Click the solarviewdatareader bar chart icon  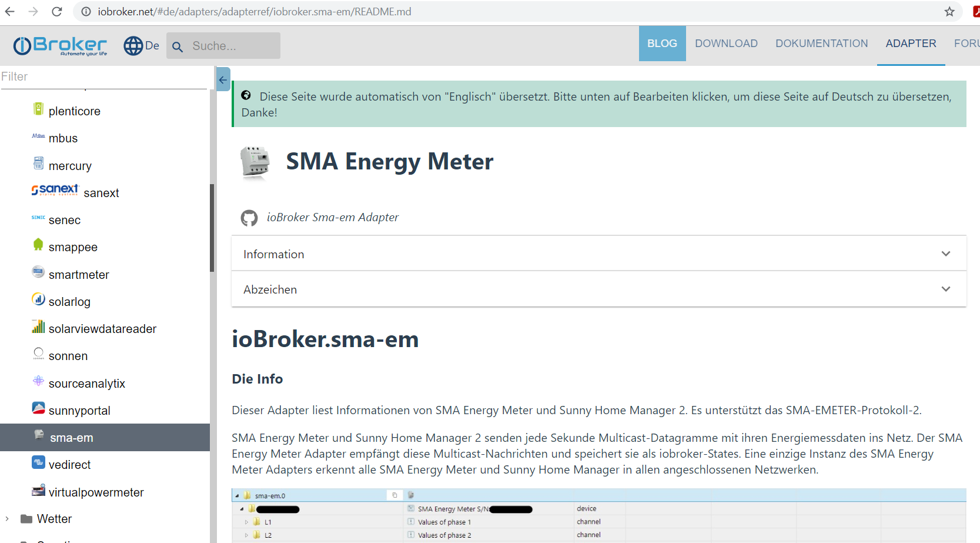(x=38, y=327)
